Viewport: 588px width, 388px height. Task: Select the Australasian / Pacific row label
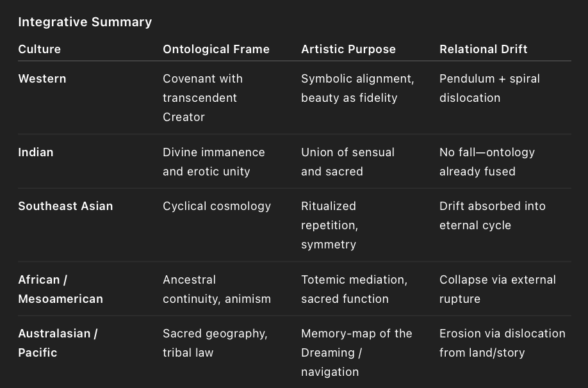point(58,343)
